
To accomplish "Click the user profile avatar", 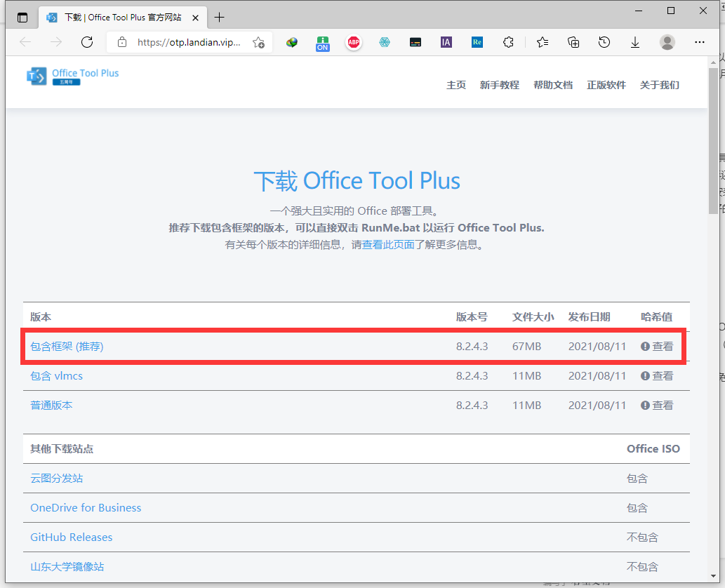I will (667, 42).
